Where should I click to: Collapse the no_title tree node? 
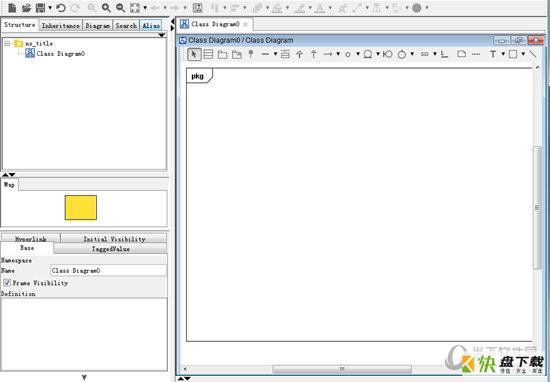(x=7, y=43)
